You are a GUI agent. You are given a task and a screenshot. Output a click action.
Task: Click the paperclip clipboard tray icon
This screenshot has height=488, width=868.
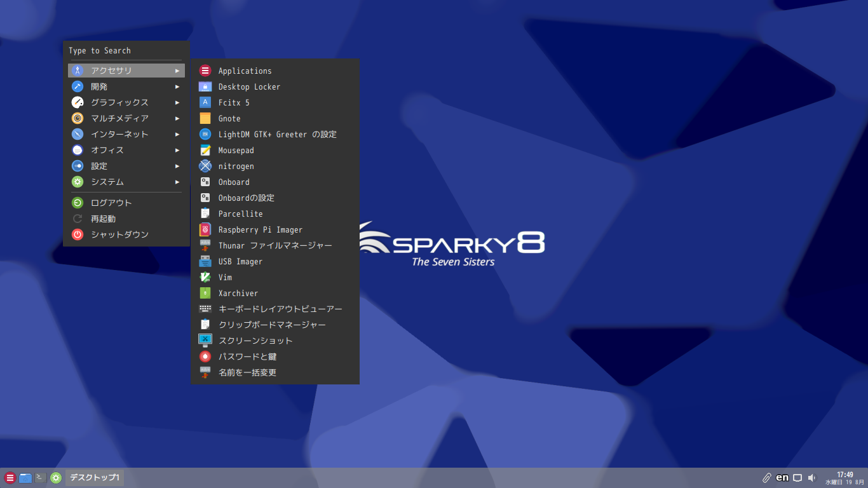click(x=767, y=478)
